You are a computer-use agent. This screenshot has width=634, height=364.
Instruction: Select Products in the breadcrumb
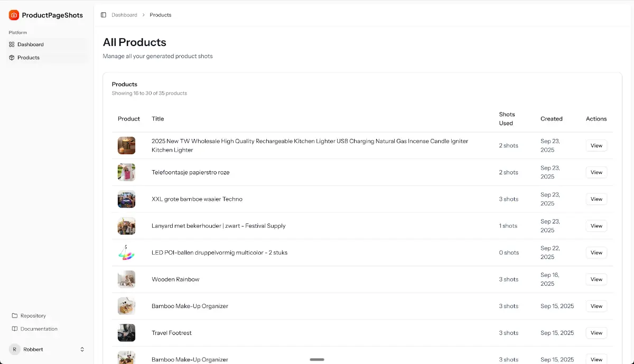pyautogui.click(x=160, y=15)
